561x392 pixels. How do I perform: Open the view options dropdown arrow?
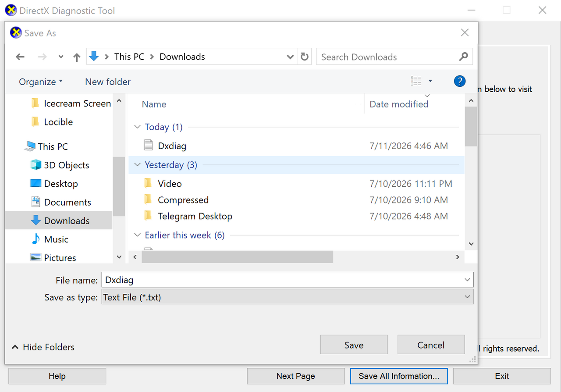point(430,81)
